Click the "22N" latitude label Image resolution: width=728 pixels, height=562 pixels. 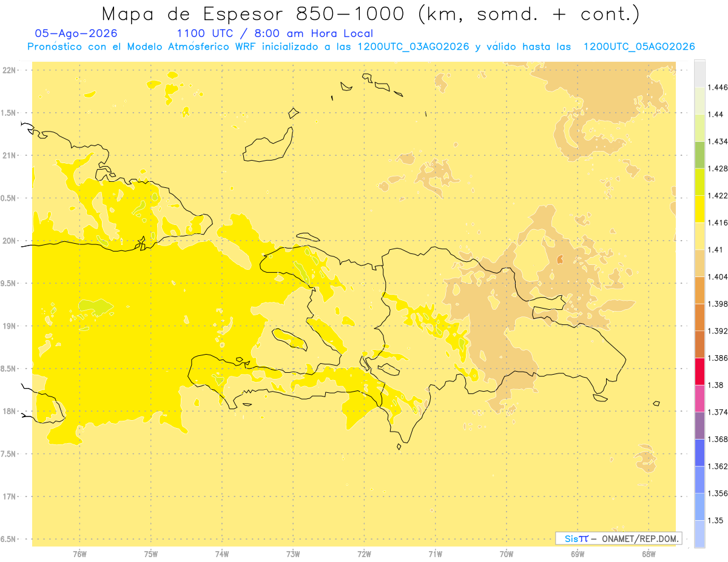(10, 70)
